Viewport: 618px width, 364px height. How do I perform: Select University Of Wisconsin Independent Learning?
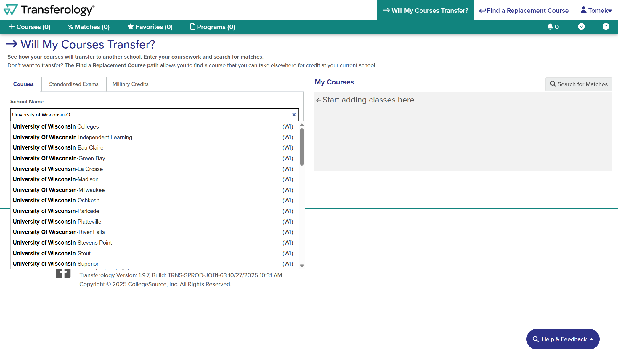tap(155, 137)
